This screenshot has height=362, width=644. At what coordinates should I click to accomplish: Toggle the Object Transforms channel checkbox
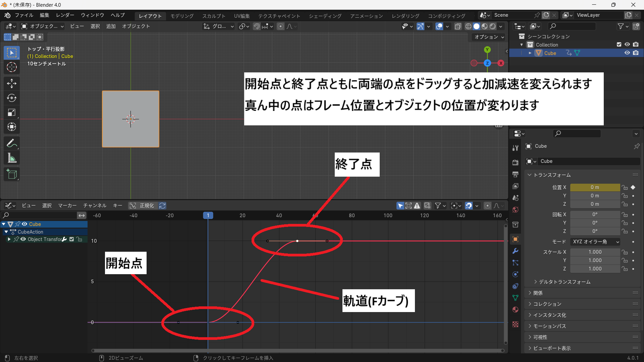(x=71, y=239)
